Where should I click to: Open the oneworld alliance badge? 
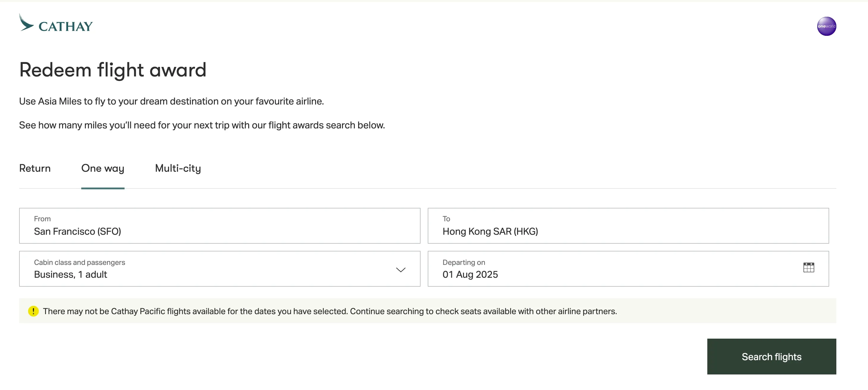pos(826,26)
